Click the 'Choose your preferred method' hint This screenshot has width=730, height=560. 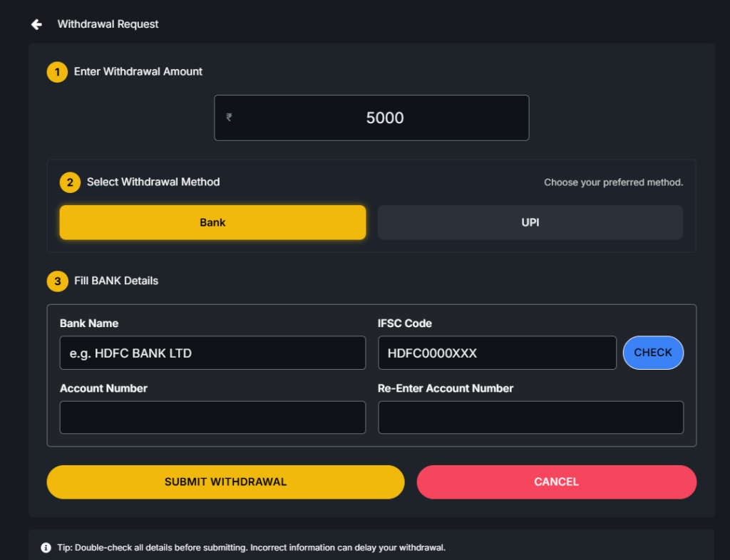click(x=613, y=182)
